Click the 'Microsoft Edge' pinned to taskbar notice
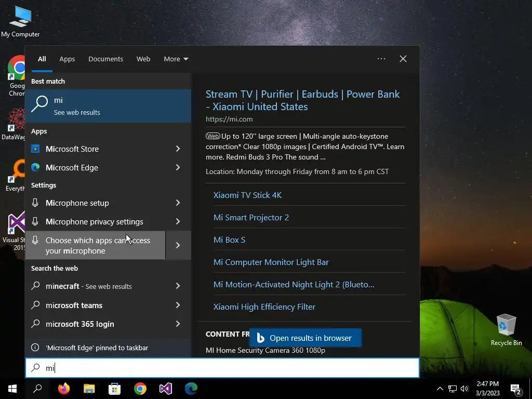Image resolution: width=532 pixels, height=399 pixels. pos(108,348)
